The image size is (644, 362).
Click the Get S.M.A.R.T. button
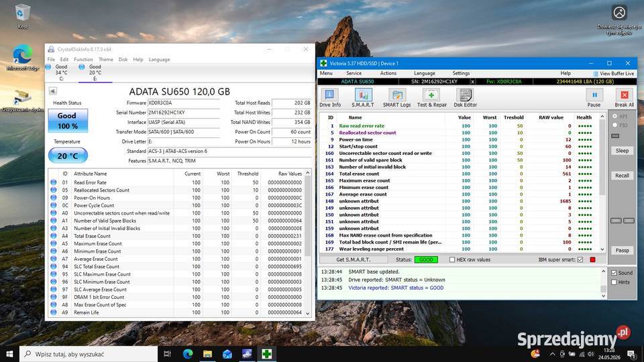[354, 260]
